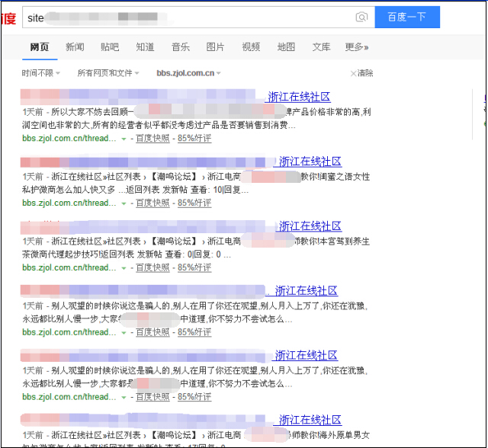488x448 pixels.
Task: Open the 时间不限 filter dropdown
Action: pos(40,73)
